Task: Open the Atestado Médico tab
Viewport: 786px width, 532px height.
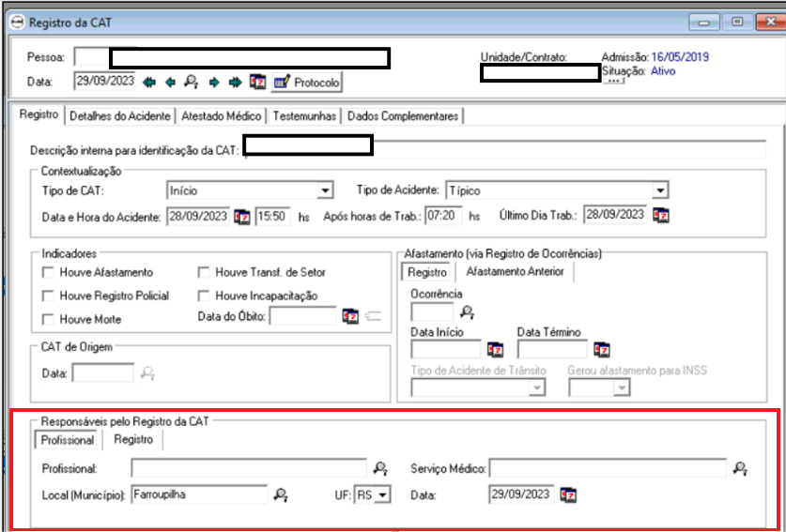Action: pos(221,116)
